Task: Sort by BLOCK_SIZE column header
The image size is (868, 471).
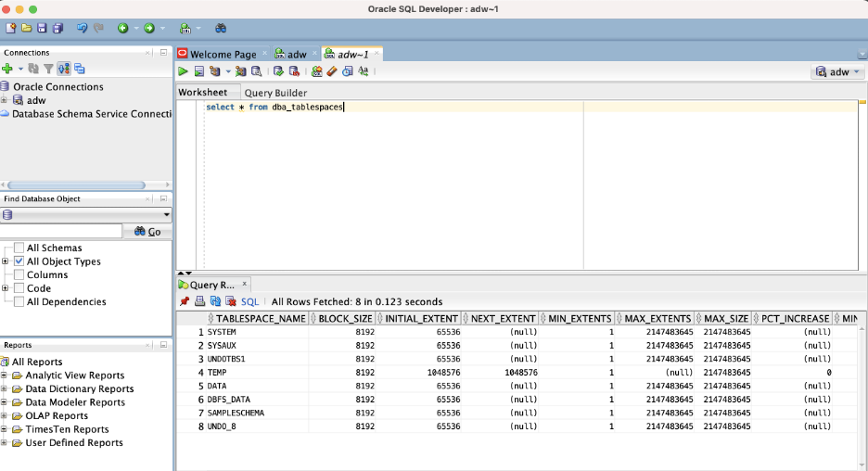Action: [x=341, y=318]
